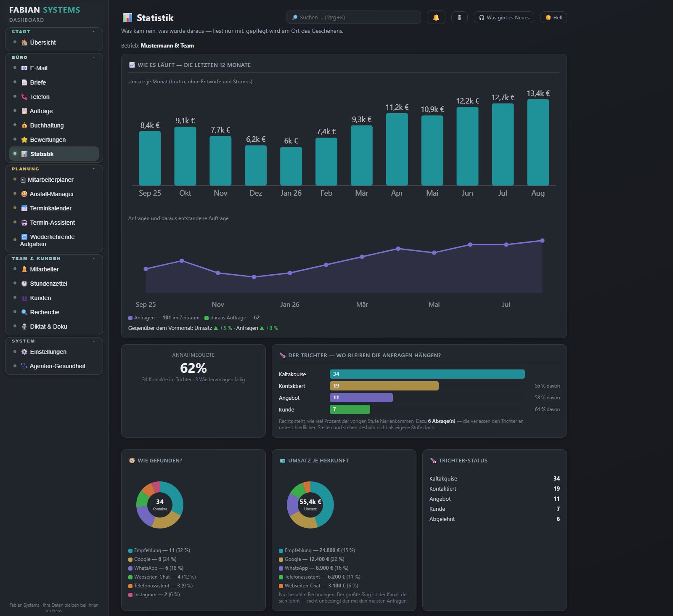Image resolution: width=673 pixels, height=616 pixels.
Task: Click the Termin-Assistent icon
Action: point(24,223)
